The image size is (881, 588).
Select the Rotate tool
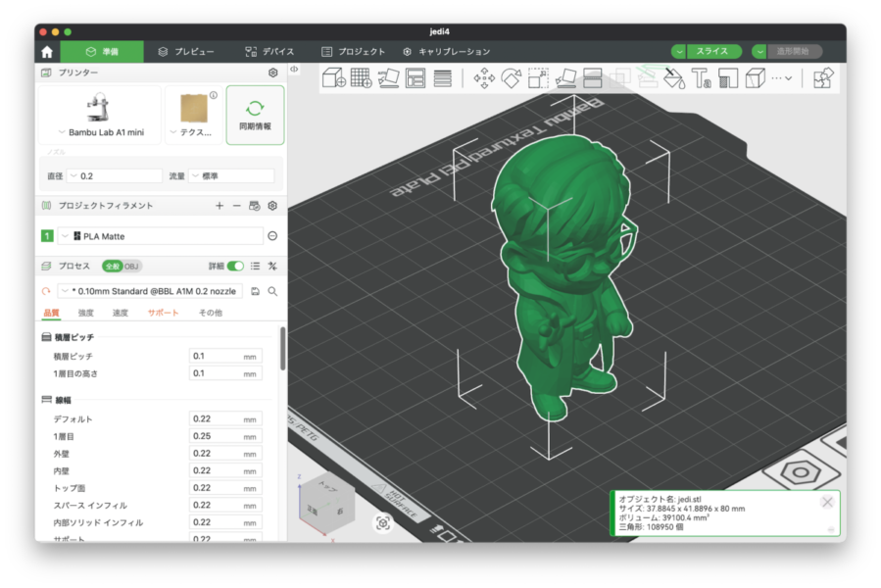(511, 77)
